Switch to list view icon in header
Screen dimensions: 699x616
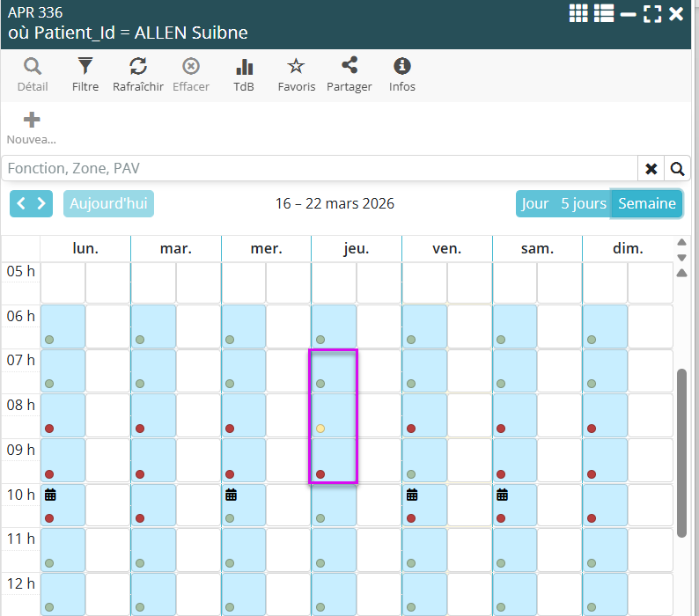click(603, 13)
